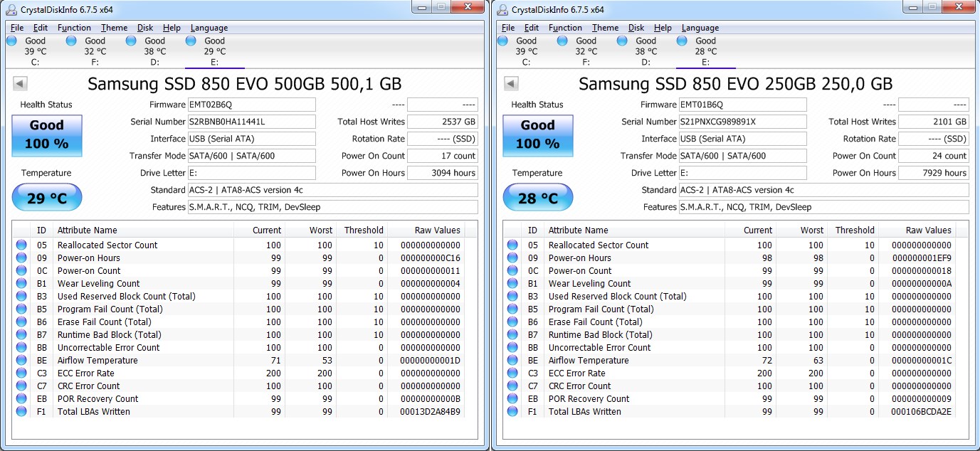Click serial number field S2RBNB0HA11441L

pyautogui.click(x=251, y=122)
